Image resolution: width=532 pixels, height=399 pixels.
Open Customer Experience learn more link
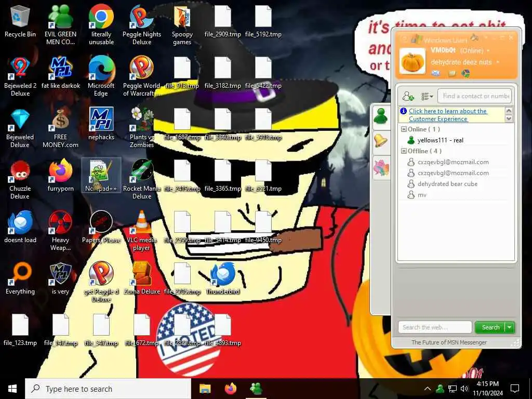point(448,115)
